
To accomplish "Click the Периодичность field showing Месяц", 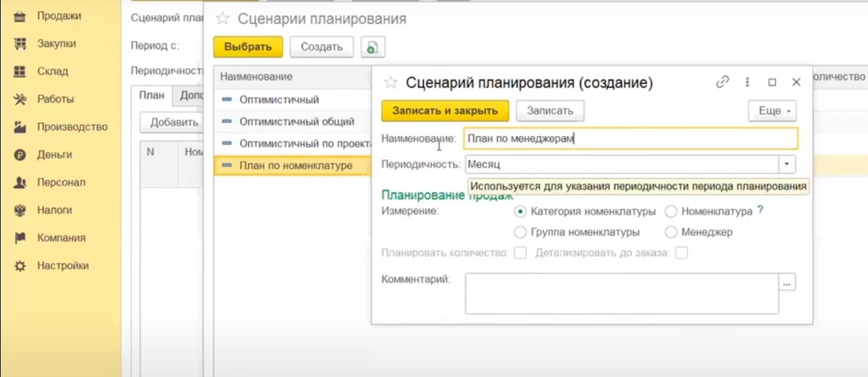I will [x=622, y=164].
